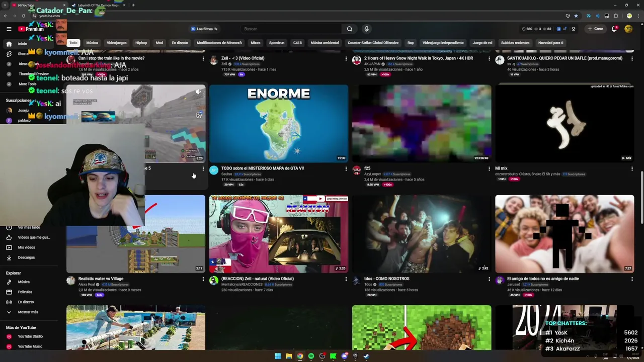Screen dimensions: 644x362
Task: Focus the Buscar search field
Action: click(292, 29)
